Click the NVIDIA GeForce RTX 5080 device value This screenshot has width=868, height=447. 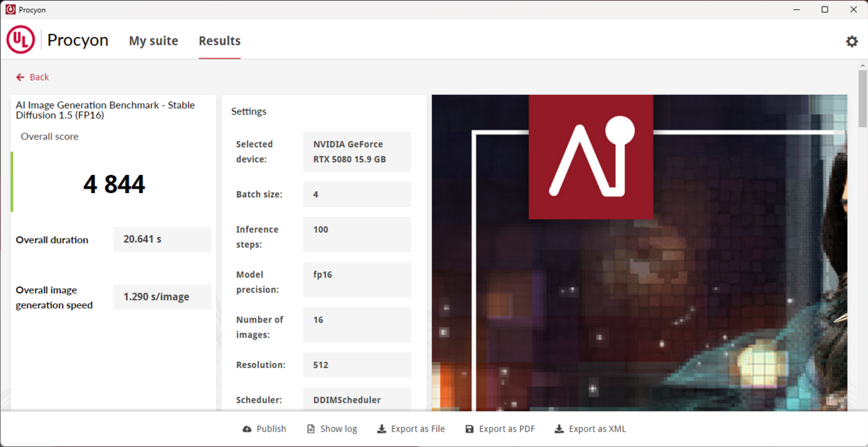tap(357, 151)
